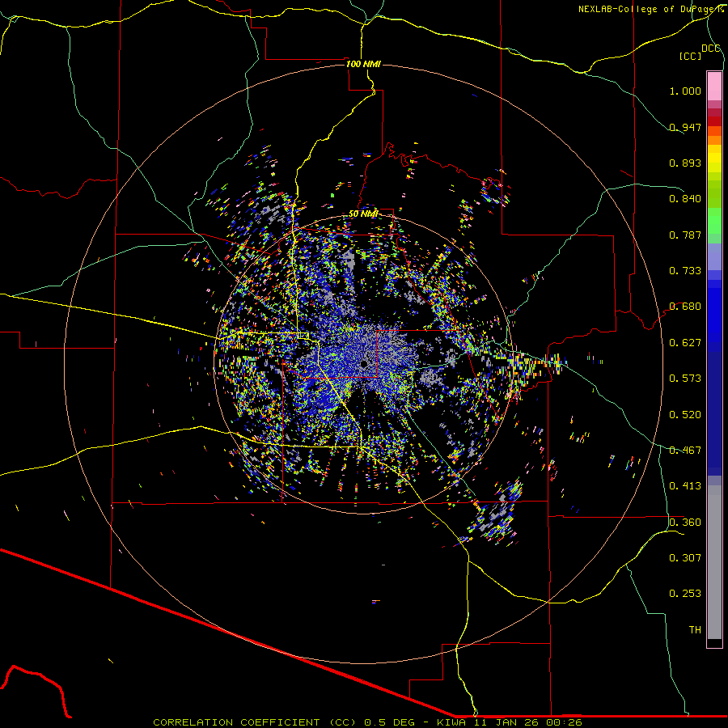Select the 0.360 scale value

(x=685, y=523)
